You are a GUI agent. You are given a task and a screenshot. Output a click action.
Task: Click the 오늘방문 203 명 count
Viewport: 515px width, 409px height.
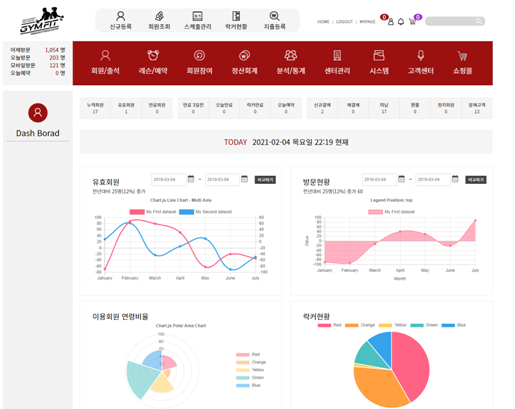pyautogui.click(x=57, y=58)
